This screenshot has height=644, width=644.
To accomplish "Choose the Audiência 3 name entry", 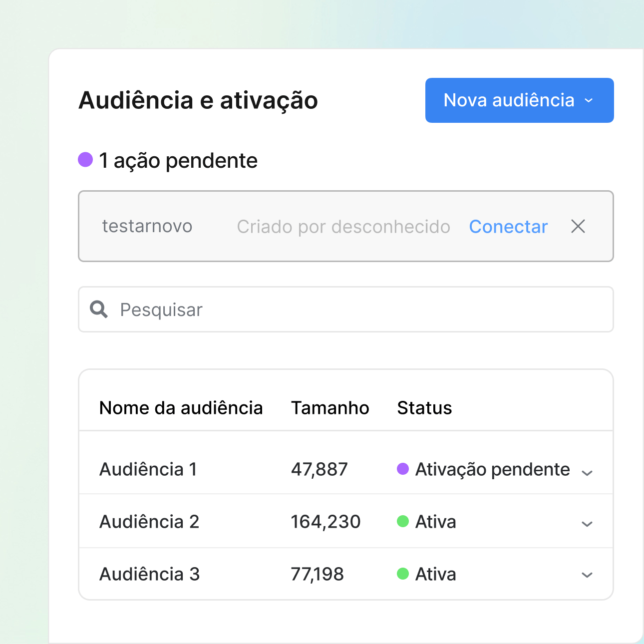I will tap(149, 574).
